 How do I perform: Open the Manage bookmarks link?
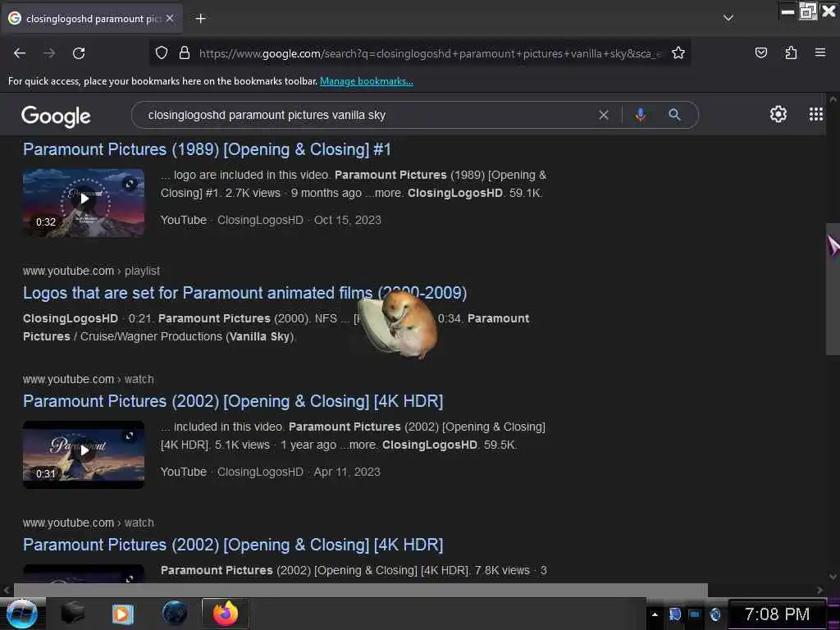tap(367, 81)
